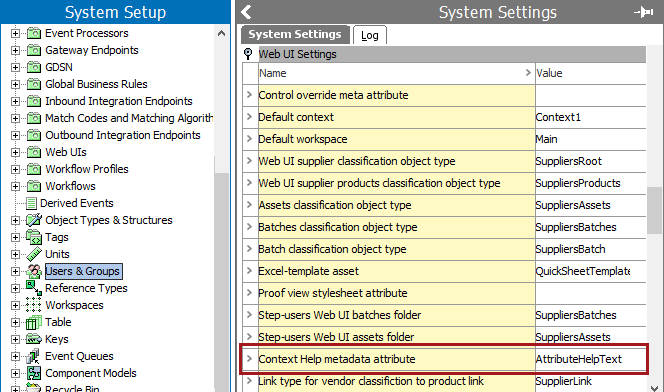Click the Tags icon in tree
Viewport: 664px width, 392px height.
(34, 237)
